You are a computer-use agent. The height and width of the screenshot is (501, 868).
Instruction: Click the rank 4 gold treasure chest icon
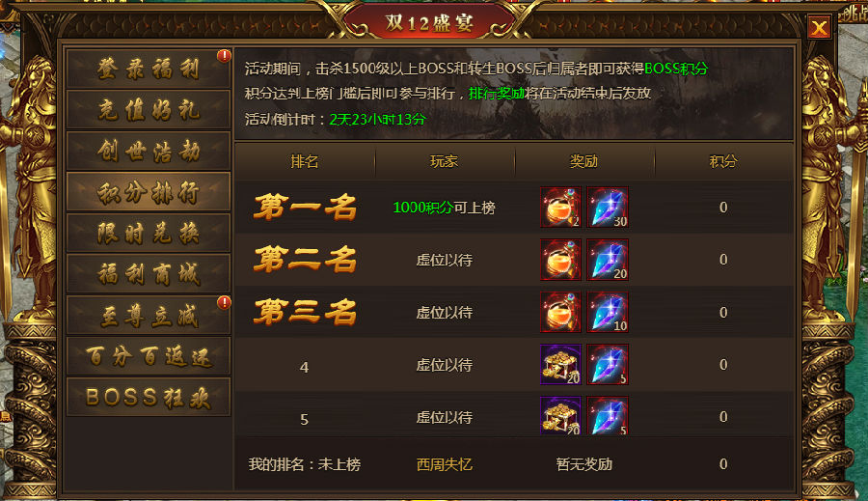click(x=560, y=364)
